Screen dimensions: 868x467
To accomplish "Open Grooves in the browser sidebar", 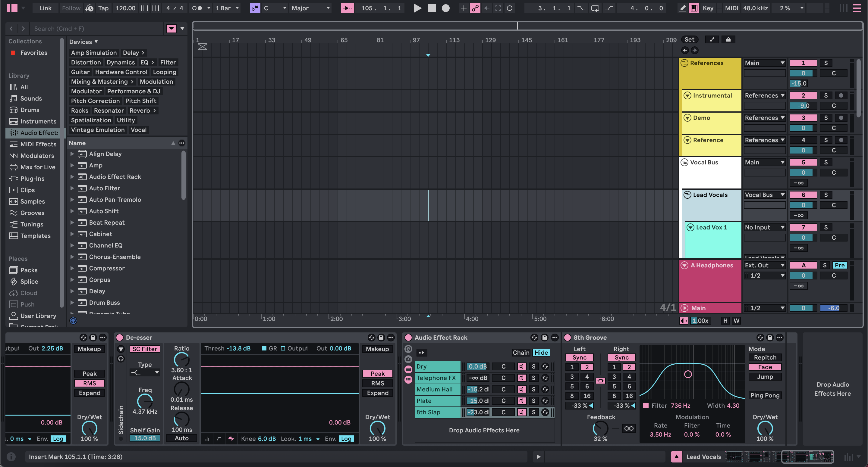I will 32,213.
